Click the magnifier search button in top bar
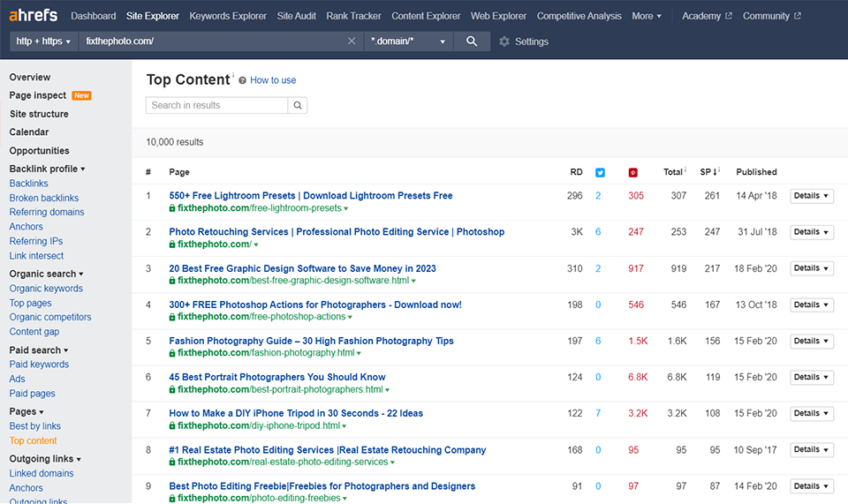Screen dimensions: 848x504 (472, 41)
